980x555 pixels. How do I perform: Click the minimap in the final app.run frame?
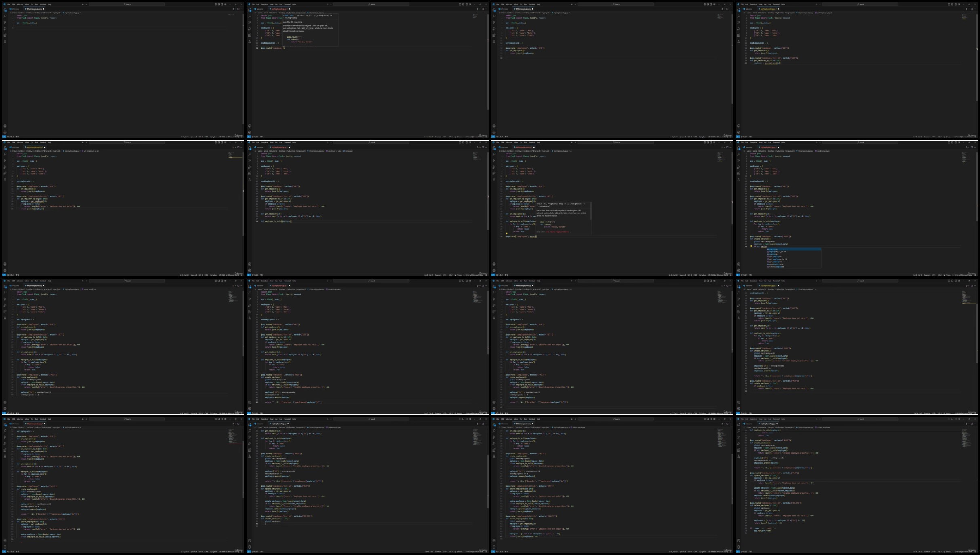click(x=966, y=439)
